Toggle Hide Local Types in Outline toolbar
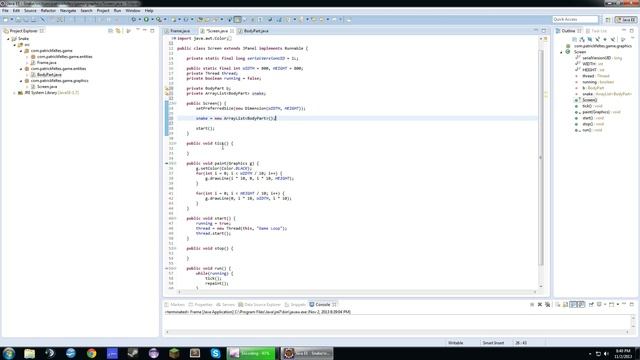The width and height of the screenshot is (640, 360). click(612, 39)
